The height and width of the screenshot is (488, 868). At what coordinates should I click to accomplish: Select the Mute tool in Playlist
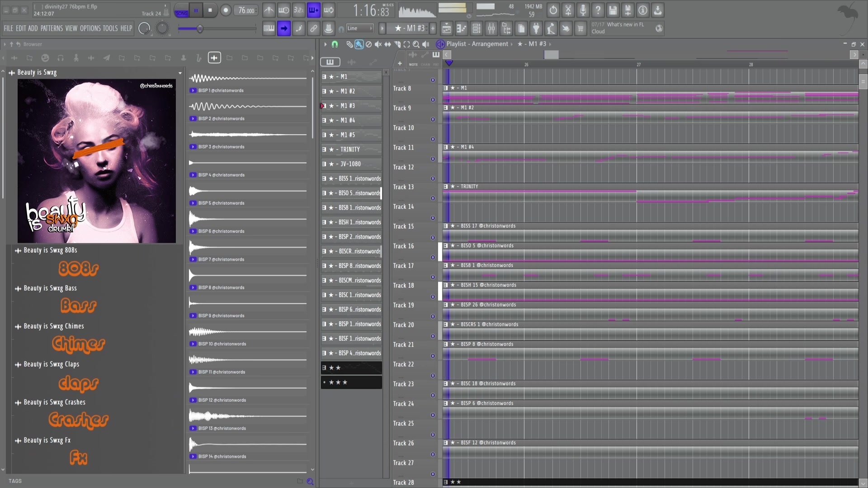[378, 44]
